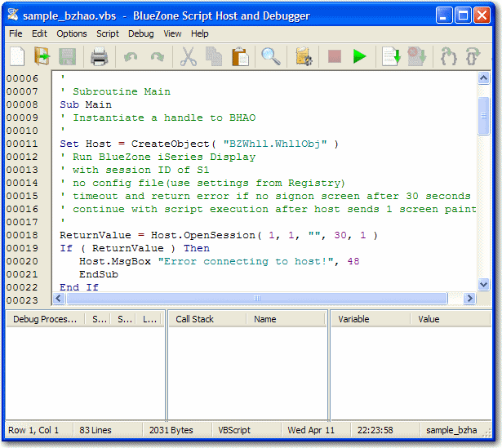Click the 'End If' code line

click(79, 287)
